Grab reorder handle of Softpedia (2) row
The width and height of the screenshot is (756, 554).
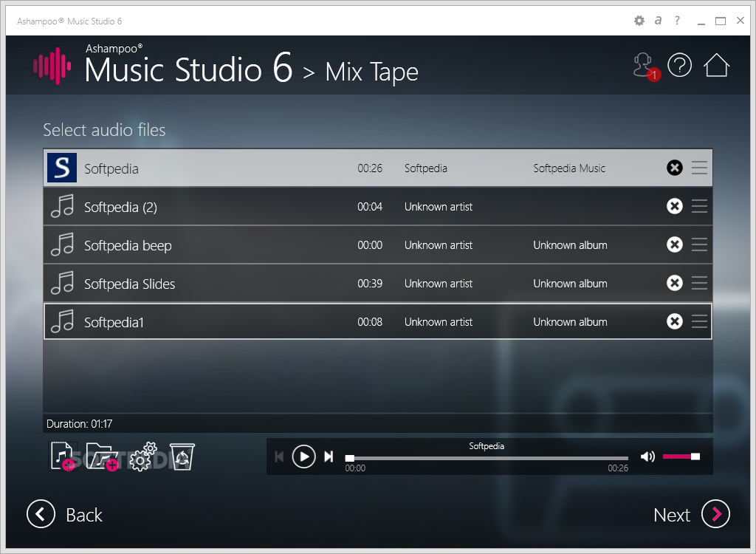[699, 206]
